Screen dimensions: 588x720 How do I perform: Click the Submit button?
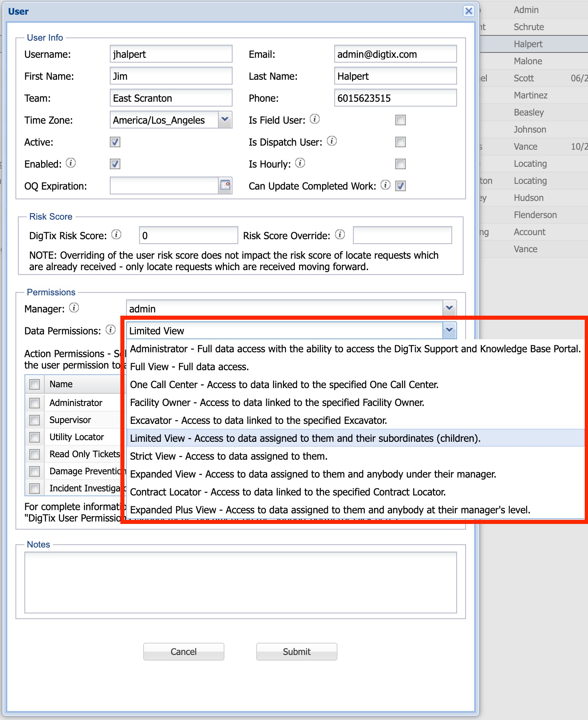pyautogui.click(x=296, y=652)
